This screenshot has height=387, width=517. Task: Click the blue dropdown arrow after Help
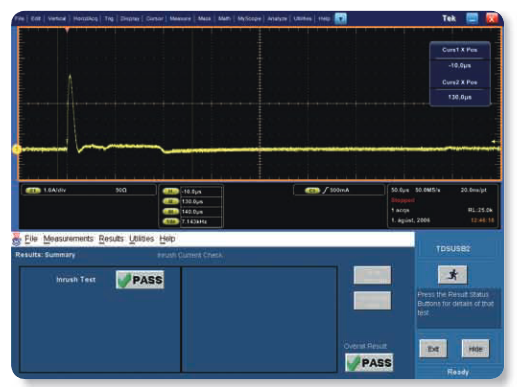340,19
